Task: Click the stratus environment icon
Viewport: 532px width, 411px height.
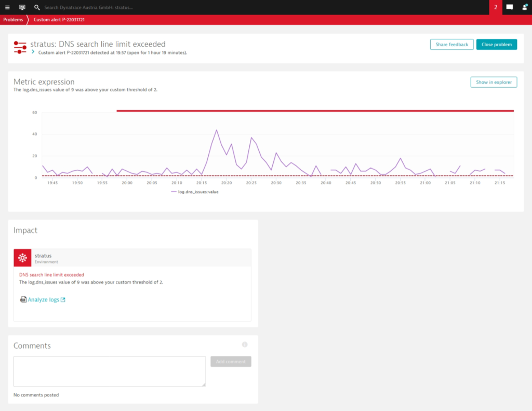Action: pyautogui.click(x=22, y=258)
